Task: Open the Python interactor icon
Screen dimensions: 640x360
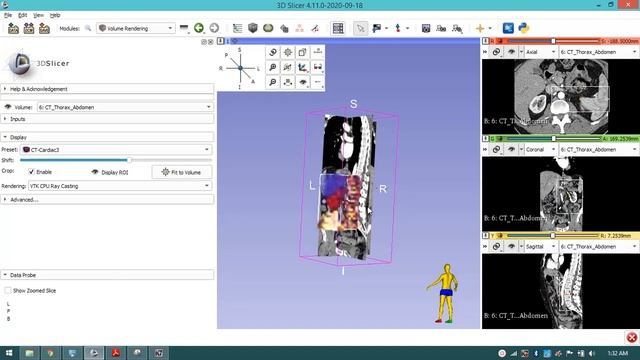Action: coord(524,28)
